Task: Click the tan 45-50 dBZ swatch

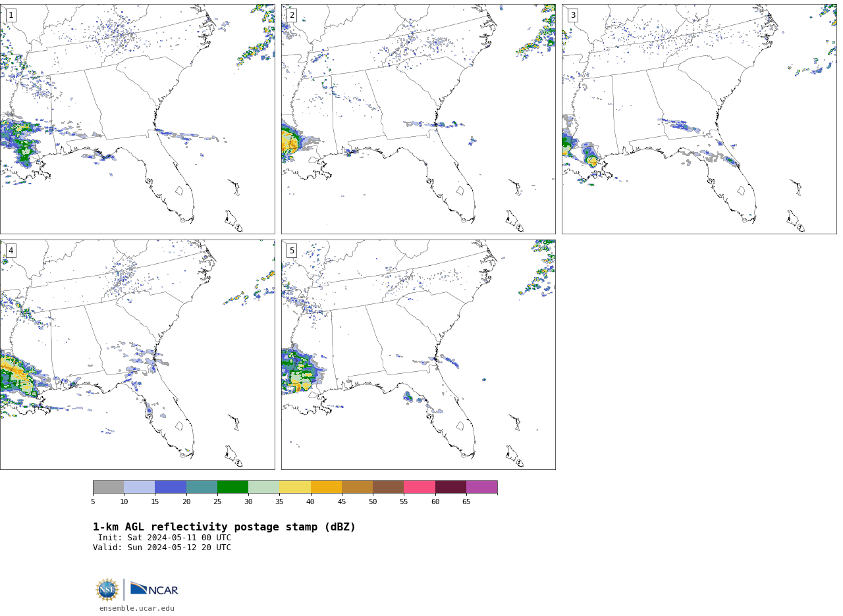Action: point(357,487)
